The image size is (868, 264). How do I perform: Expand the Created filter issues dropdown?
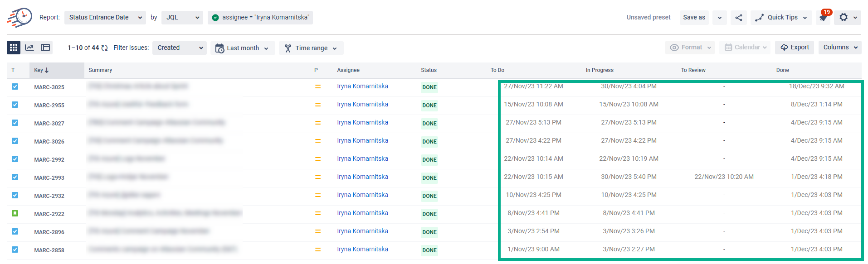tap(180, 48)
